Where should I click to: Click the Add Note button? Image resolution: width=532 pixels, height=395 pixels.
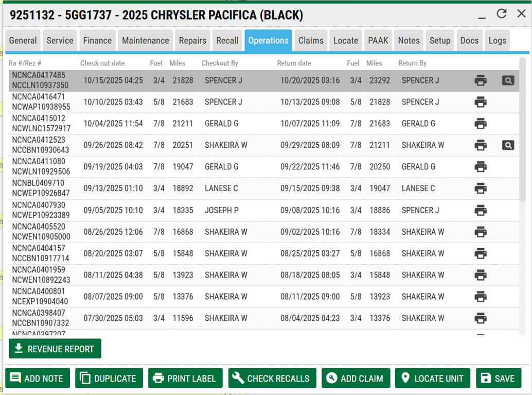(37, 379)
